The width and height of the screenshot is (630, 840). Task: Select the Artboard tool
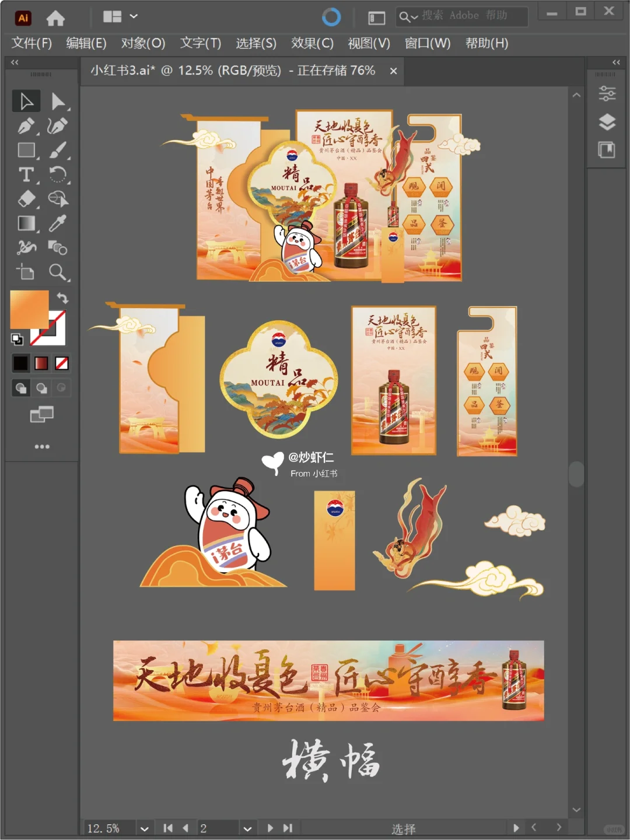click(26, 272)
